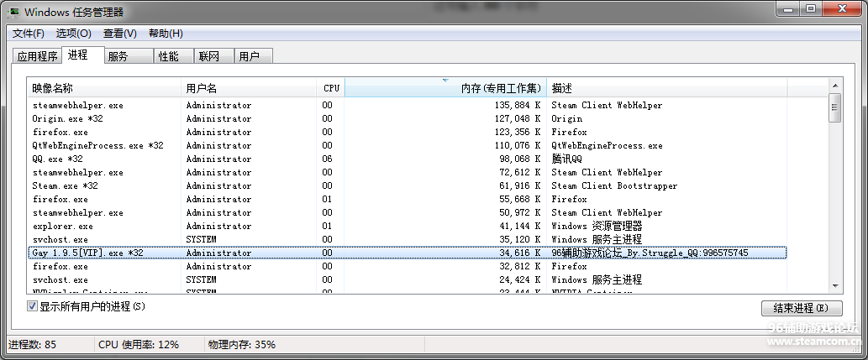Click the 结束进程 button

point(801,308)
